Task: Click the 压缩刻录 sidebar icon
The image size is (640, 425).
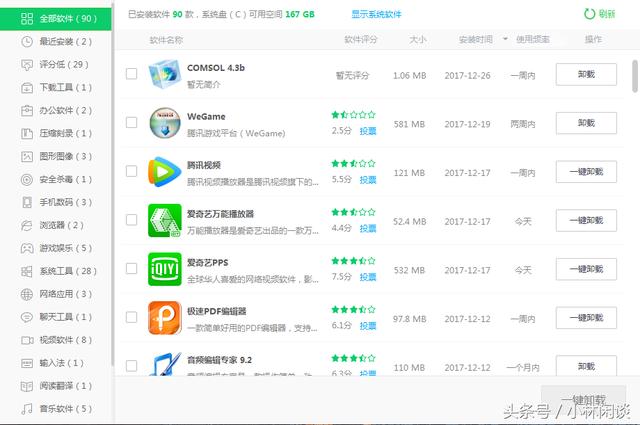Action: (x=27, y=133)
